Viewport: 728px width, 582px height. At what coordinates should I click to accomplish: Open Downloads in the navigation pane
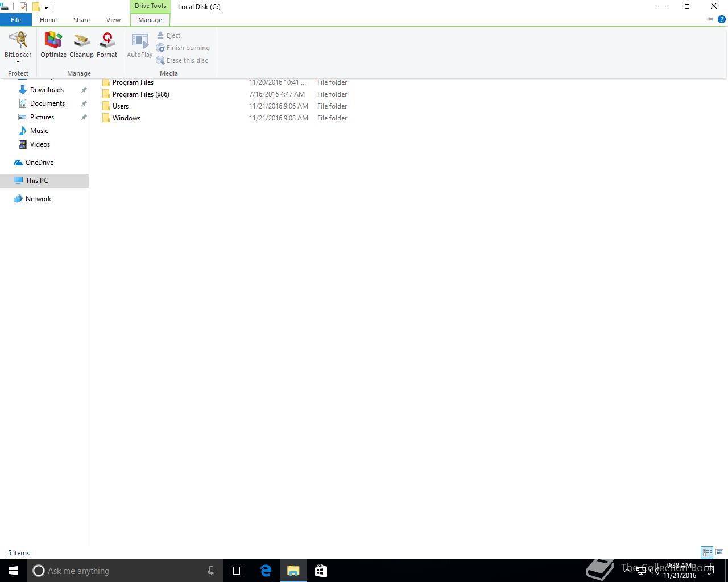[x=47, y=90]
